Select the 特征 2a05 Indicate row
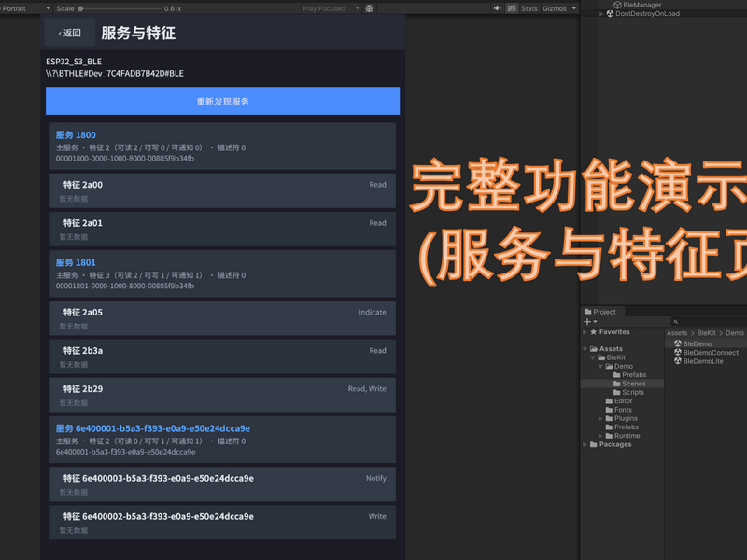 coord(222,318)
